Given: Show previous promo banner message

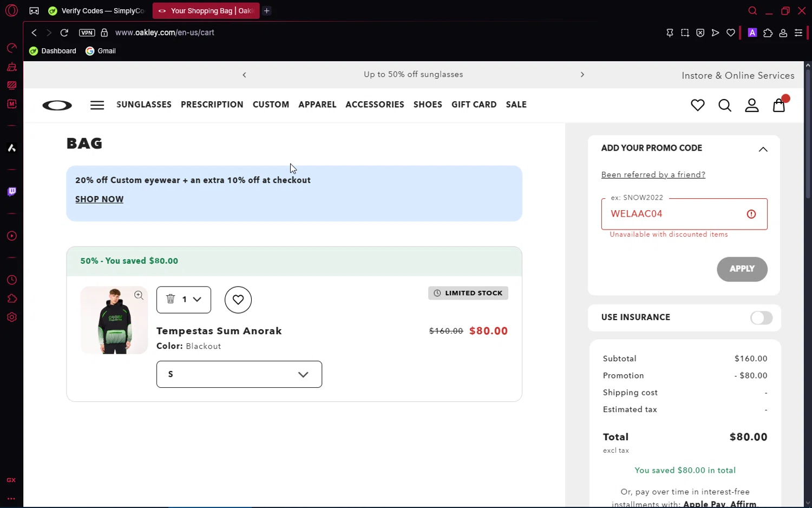Looking at the screenshot, I should point(244,75).
